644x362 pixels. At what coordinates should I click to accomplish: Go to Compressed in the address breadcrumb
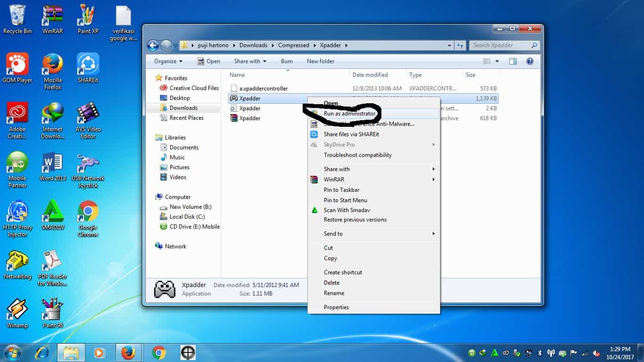[293, 45]
